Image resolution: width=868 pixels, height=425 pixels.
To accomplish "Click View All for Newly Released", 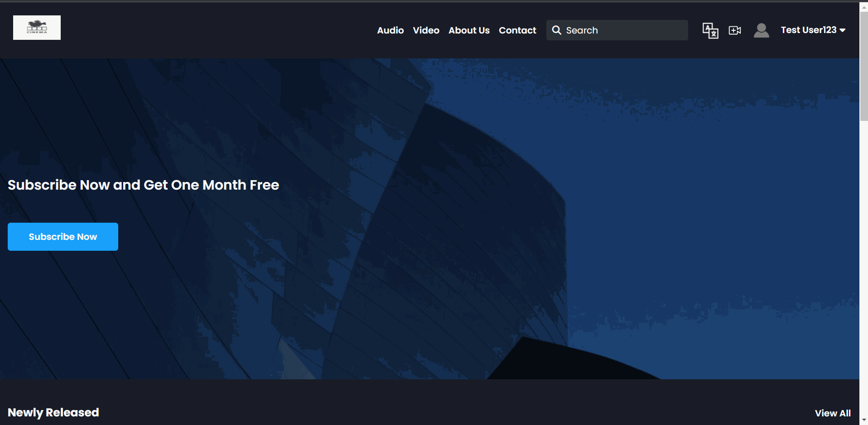I will click(x=832, y=413).
